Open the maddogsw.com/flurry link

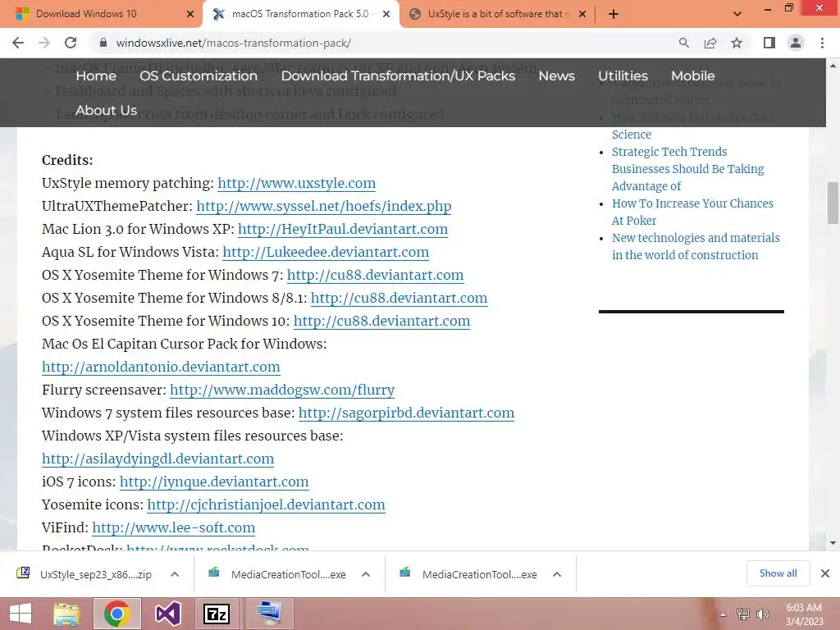(x=282, y=390)
